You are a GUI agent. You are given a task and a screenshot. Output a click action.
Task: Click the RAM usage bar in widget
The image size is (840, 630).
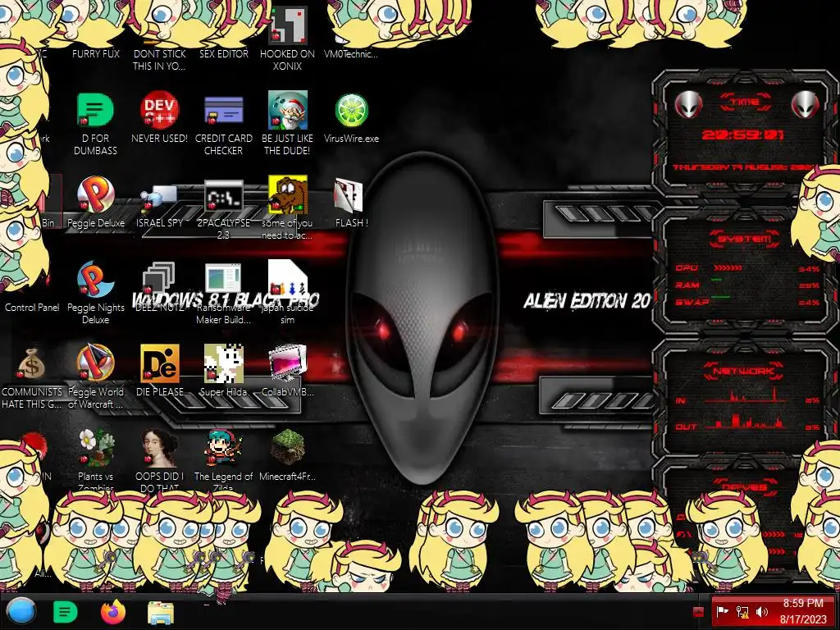click(x=716, y=281)
